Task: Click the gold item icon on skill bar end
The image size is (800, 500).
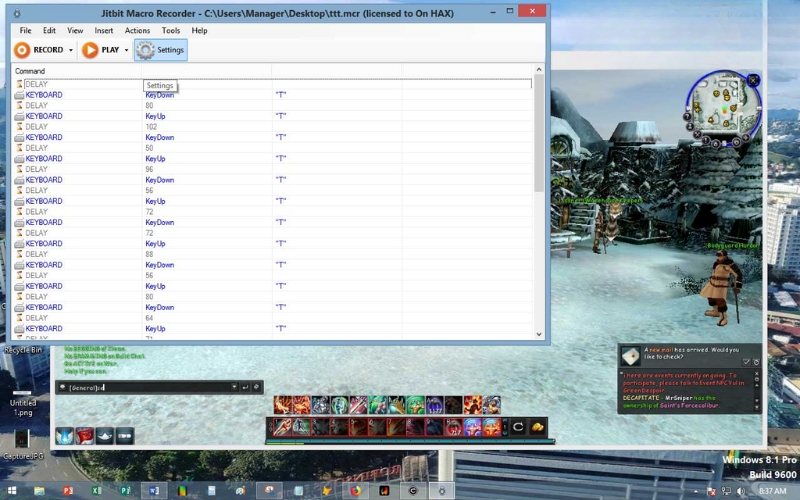Action: coord(537,427)
